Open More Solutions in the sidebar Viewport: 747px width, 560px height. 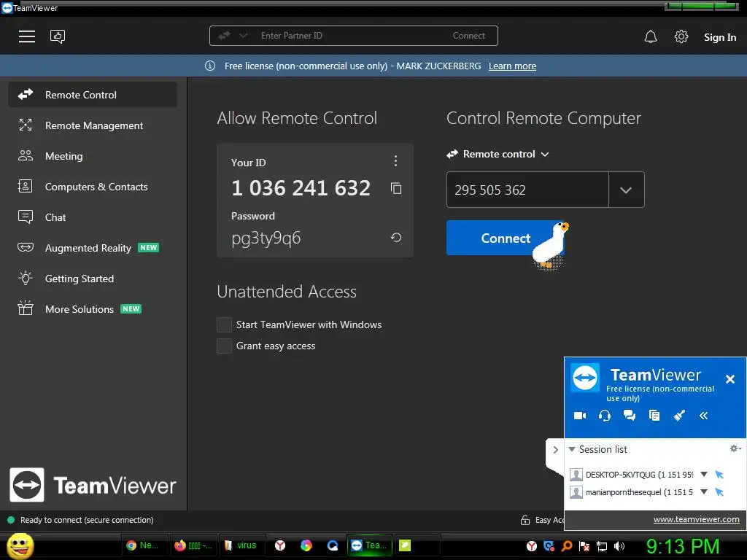[93, 309]
